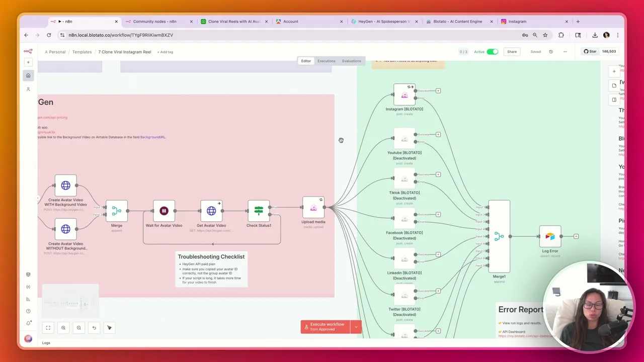Add node after Tiktok Success output

pos(438,174)
